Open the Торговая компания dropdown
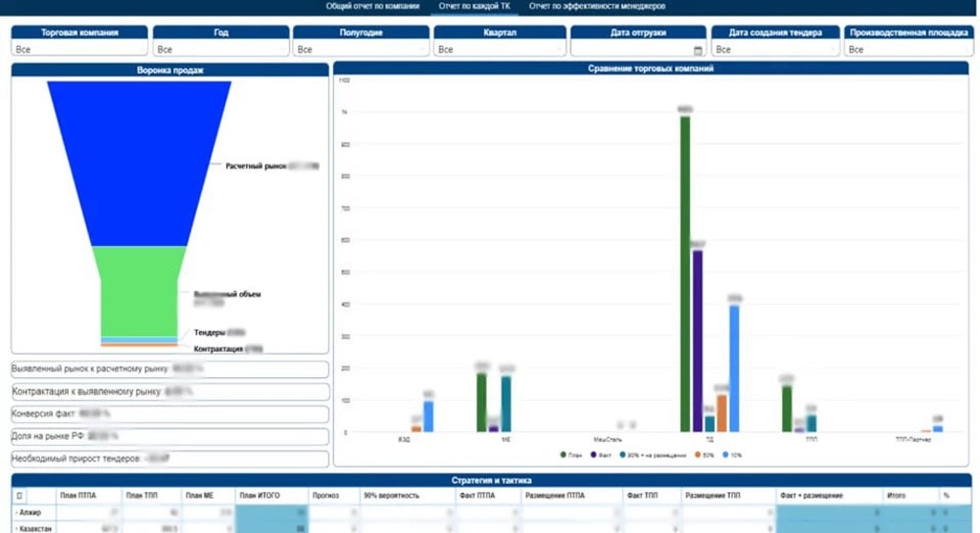980x533 pixels. coord(78,49)
